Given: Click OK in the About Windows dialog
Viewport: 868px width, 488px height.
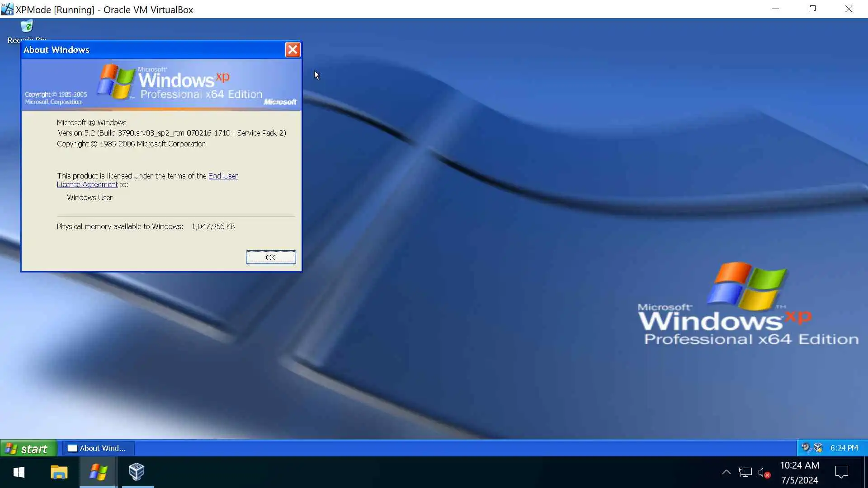Looking at the screenshot, I should click(270, 258).
